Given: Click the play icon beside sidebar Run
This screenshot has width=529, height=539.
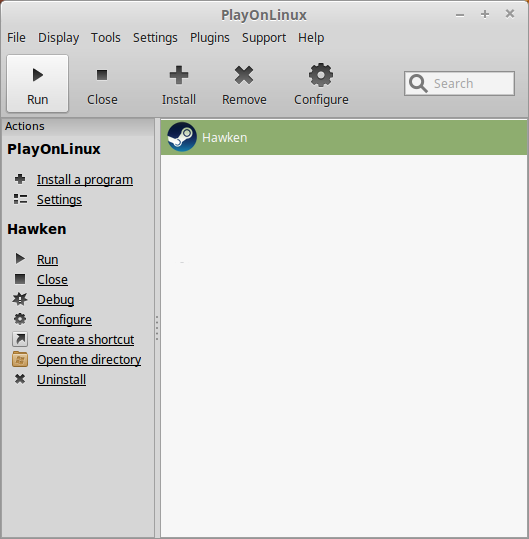Looking at the screenshot, I should pos(20,258).
